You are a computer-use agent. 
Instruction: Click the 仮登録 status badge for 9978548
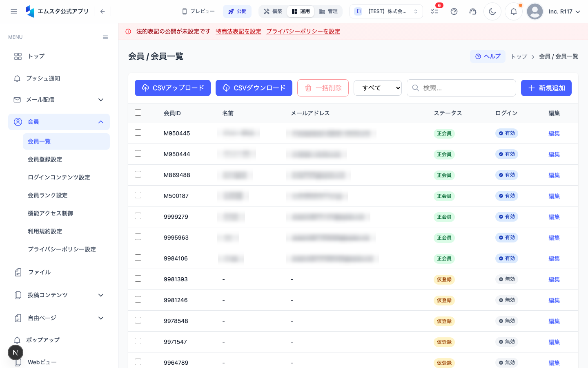444,321
